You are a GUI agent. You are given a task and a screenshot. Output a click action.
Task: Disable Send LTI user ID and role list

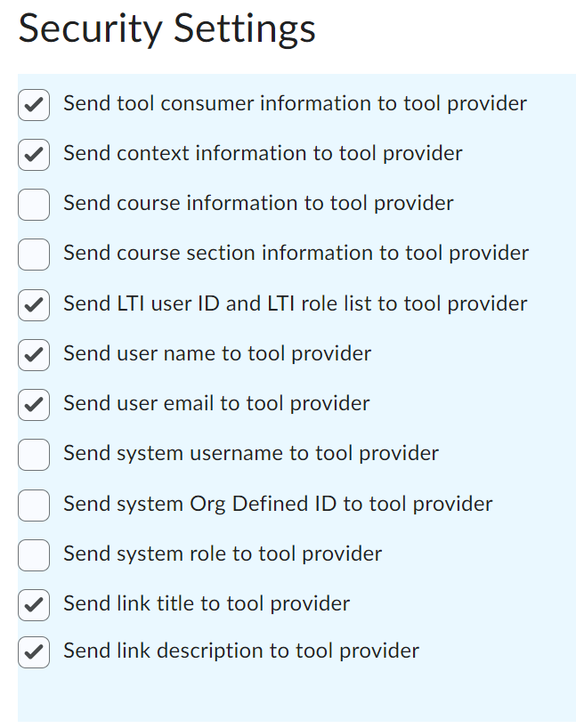click(x=34, y=305)
